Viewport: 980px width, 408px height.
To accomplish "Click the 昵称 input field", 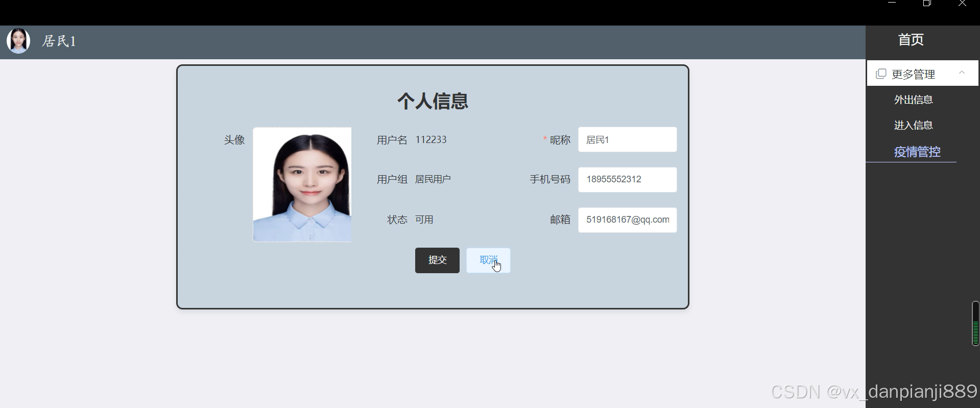I will point(627,139).
